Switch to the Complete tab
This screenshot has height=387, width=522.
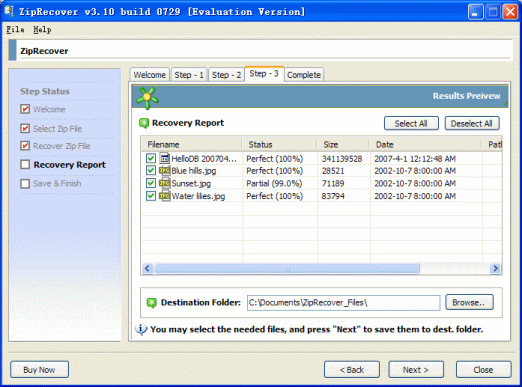pos(304,75)
